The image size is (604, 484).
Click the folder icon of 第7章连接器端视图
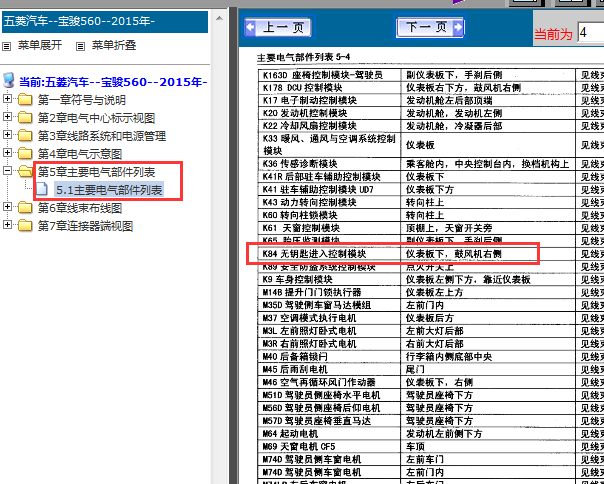(x=25, y=225)
